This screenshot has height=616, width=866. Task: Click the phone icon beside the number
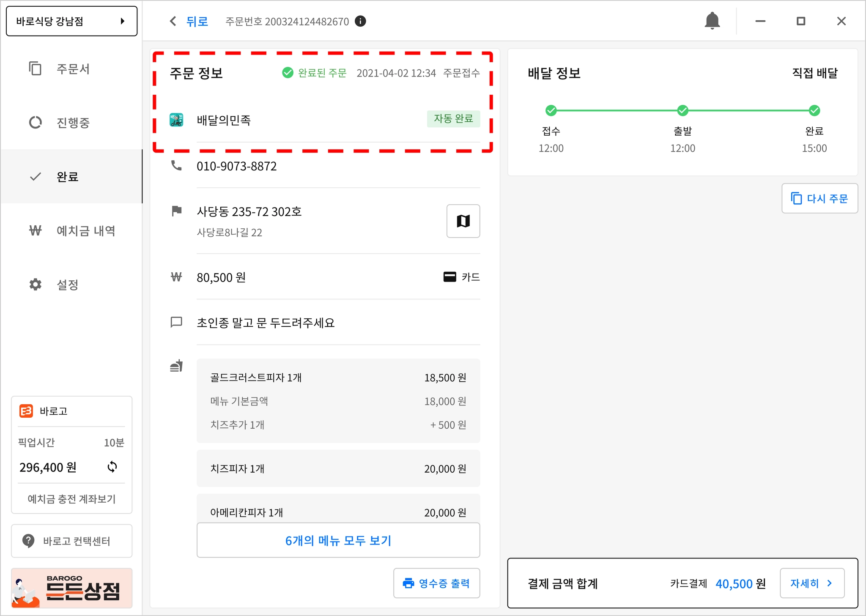click(176, 166)
